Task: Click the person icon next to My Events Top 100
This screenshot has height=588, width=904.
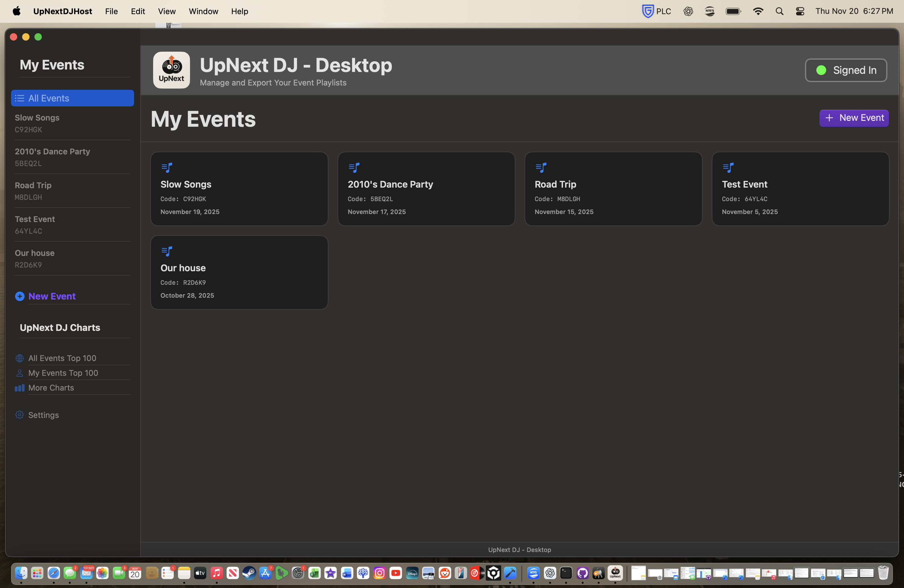Action: pyautogui.click(x=19, y=373)
